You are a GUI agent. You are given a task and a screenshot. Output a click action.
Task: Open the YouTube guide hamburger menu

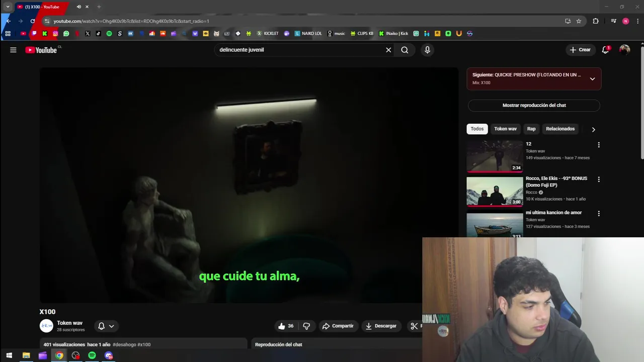[x=13, y=50]
